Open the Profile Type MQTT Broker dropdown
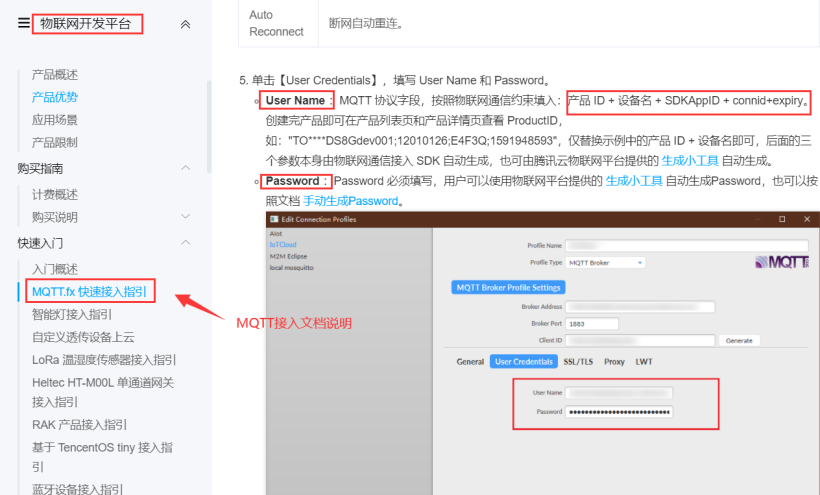 [606, 262]
